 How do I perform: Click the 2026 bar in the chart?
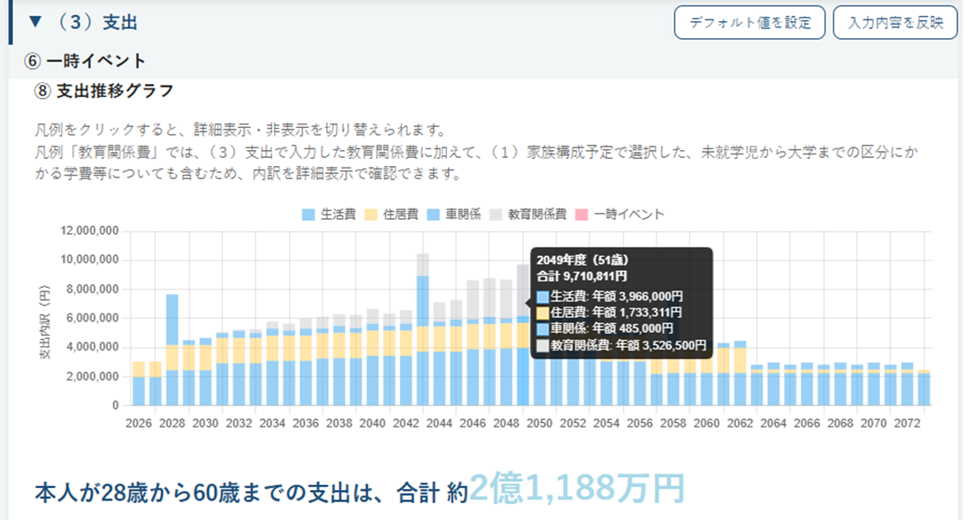139,383
